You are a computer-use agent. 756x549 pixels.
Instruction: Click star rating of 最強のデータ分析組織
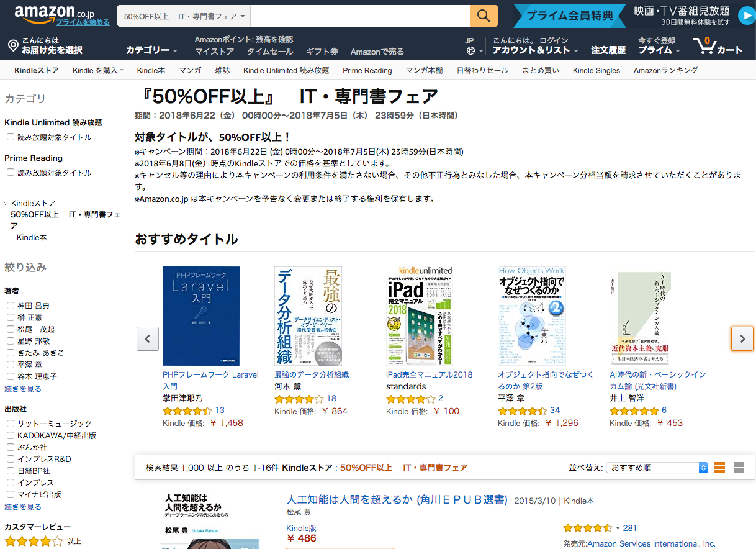coord(299,399)
